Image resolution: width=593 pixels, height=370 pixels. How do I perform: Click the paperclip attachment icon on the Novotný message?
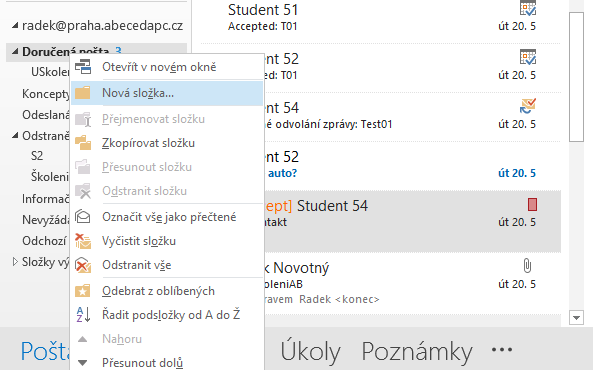[x=527, y=266]
